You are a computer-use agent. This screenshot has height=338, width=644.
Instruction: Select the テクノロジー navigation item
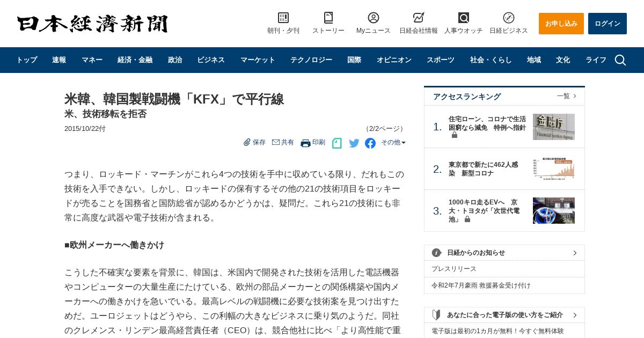point(311,60)
